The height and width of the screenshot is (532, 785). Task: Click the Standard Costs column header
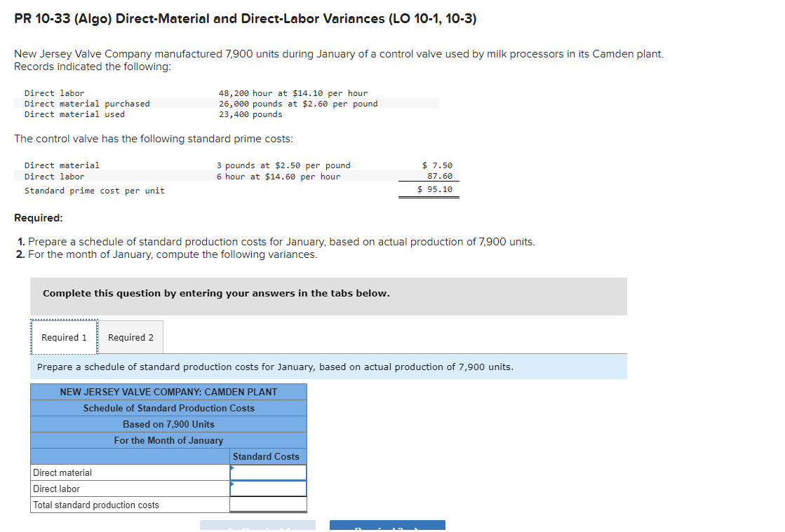coord(266,456)
